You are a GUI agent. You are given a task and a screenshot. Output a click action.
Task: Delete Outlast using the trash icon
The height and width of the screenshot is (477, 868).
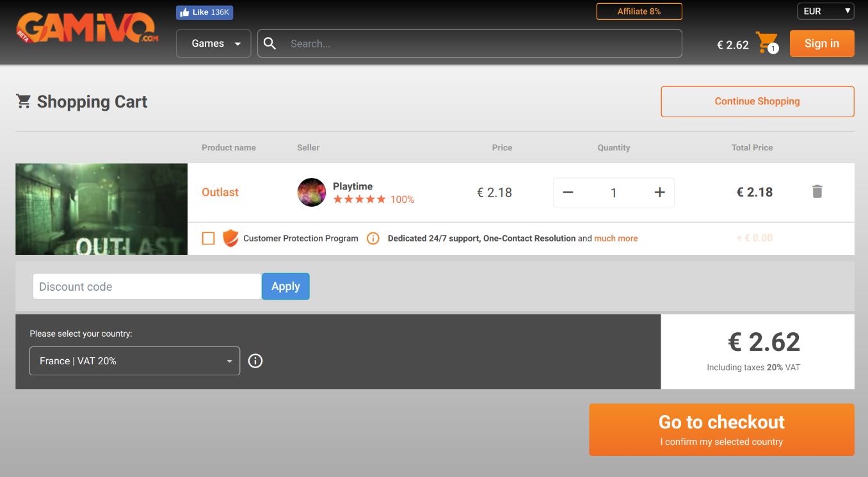[817, 191]
